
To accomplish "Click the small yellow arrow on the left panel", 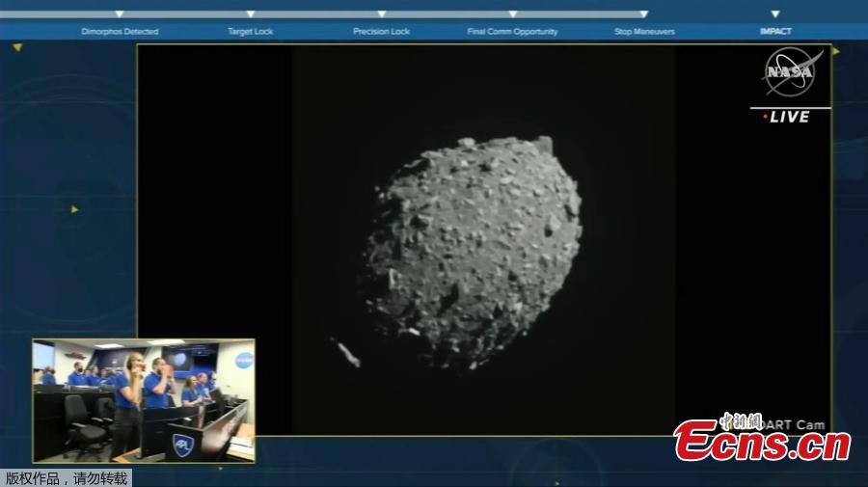I will (x=74, y=208).
